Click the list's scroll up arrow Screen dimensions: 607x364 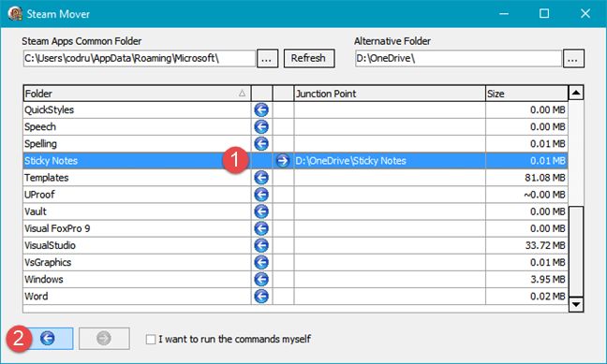(576, 93)
